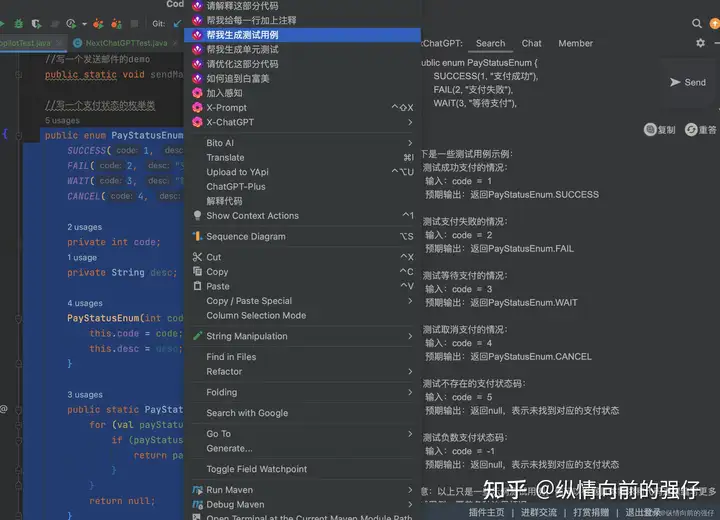Image resolution: width=720 pixels, height=520 pixels.
Task: Expand the Go To submenu
Action: tap(410, 434)
